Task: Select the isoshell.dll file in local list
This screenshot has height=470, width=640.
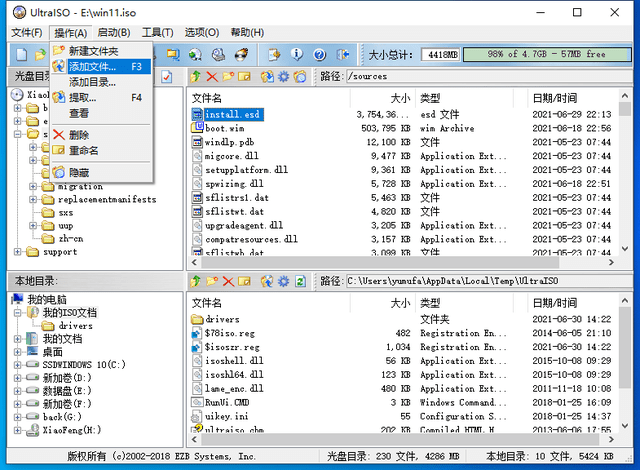Action: click(402, 361)
